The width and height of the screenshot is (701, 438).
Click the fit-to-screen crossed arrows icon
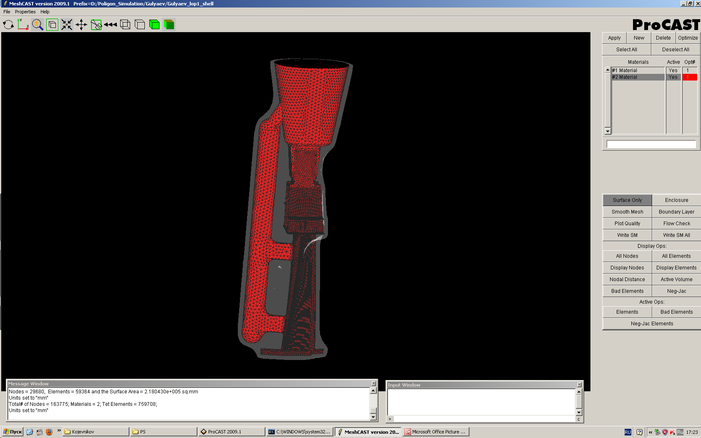pyautogui.click(x=66, y=24)
